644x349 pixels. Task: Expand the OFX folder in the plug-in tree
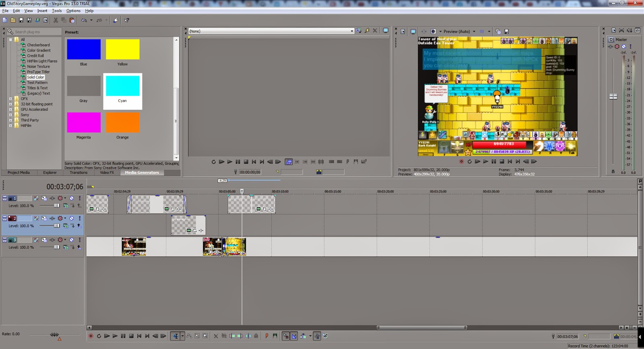10,99
